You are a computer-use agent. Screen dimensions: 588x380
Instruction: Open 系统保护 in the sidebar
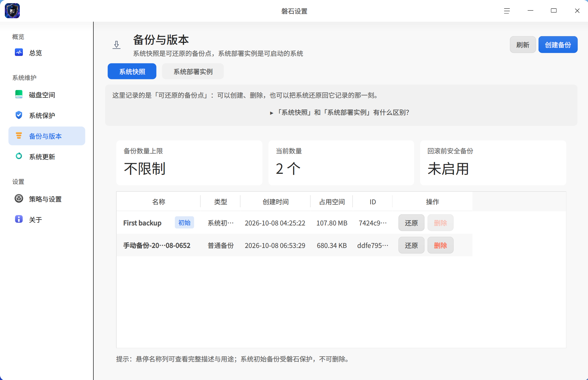(x=47, y=115)
